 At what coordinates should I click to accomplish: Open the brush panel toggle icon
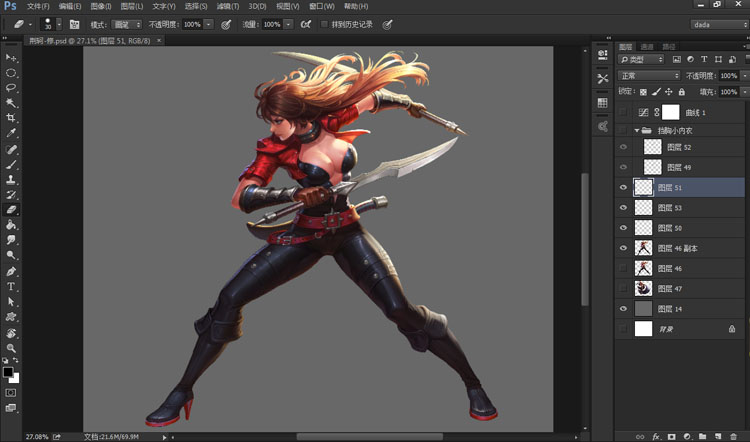(x=74, y=24)
